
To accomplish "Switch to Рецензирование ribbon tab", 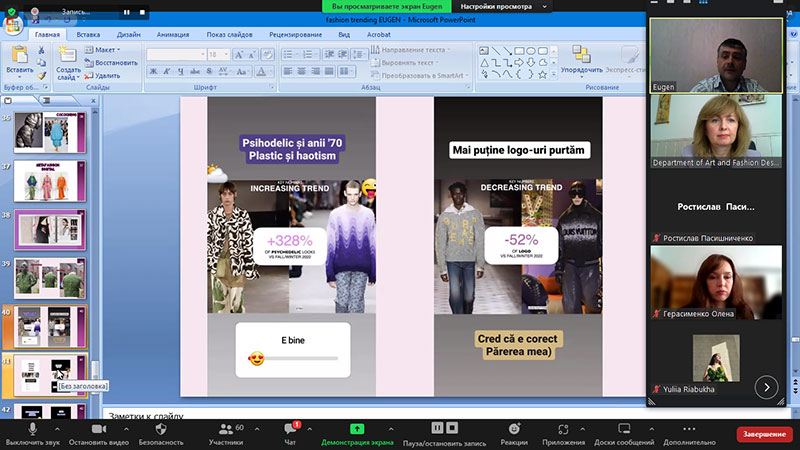I will click(x=295, y=34).
